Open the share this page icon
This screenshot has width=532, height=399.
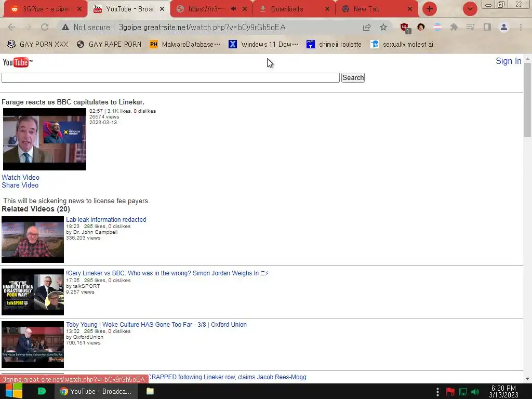pyautogui.click(x=367, y=27)
